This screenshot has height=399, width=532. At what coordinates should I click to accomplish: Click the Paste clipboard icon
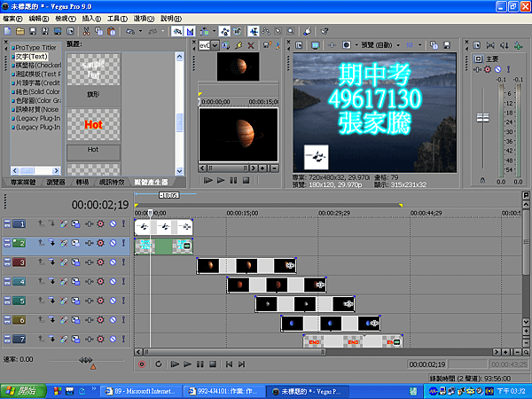point(112,32)
